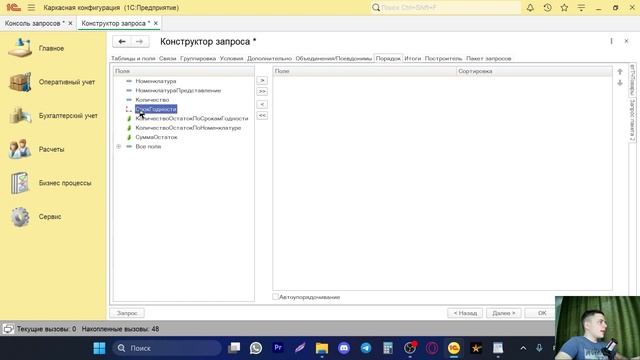Open favorites star icon in title bar

pos(564,7)
